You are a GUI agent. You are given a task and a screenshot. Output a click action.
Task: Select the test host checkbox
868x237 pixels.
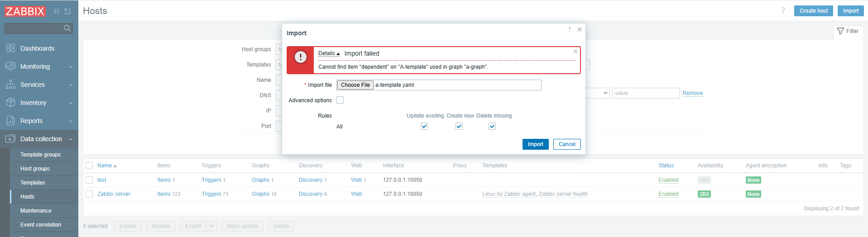click(89, 180)
